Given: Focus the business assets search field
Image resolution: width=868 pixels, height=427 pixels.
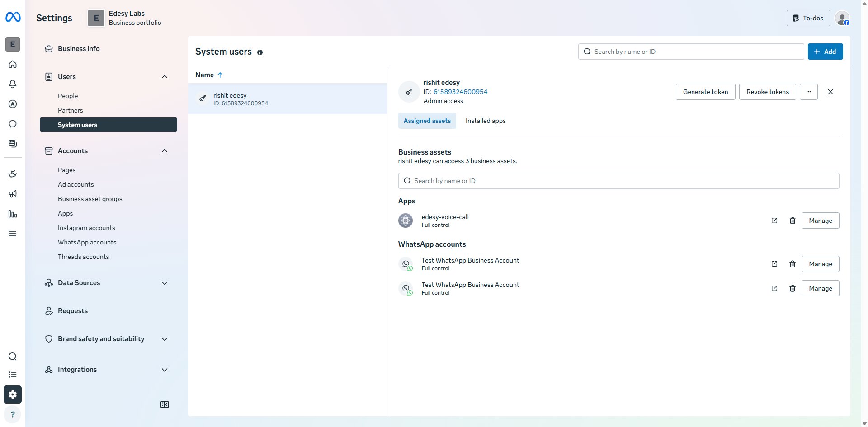Looking at the screenshot, I should (x=618, y=181).
